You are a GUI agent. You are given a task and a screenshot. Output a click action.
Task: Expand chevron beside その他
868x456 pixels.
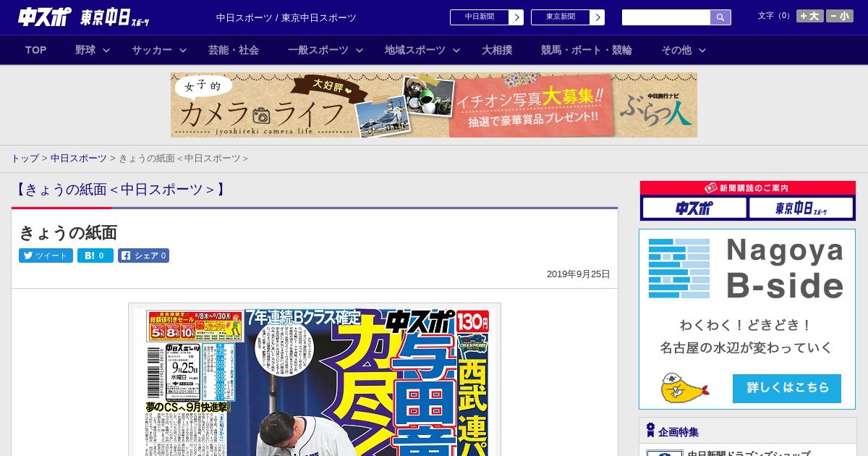[x=702, y=50]
